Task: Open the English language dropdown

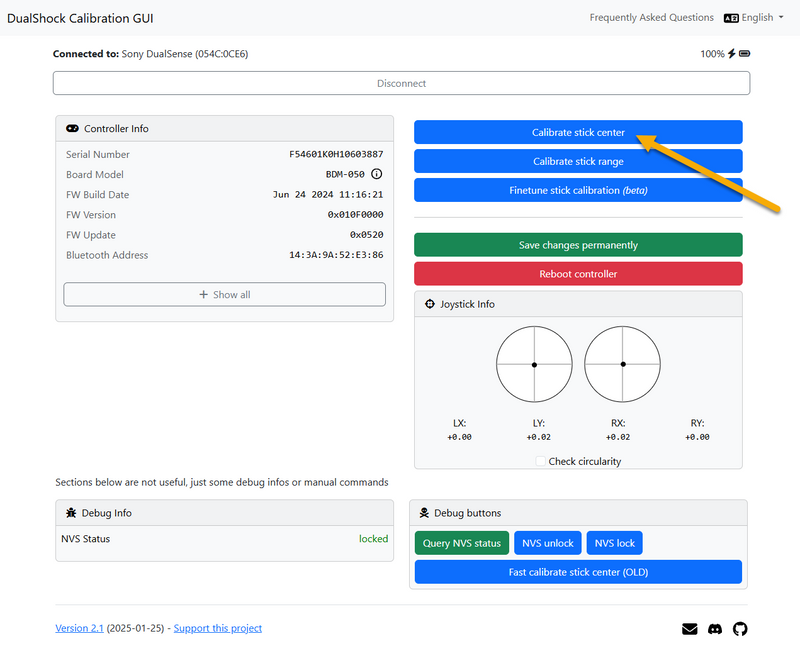Action: click(x=753, y=18)
